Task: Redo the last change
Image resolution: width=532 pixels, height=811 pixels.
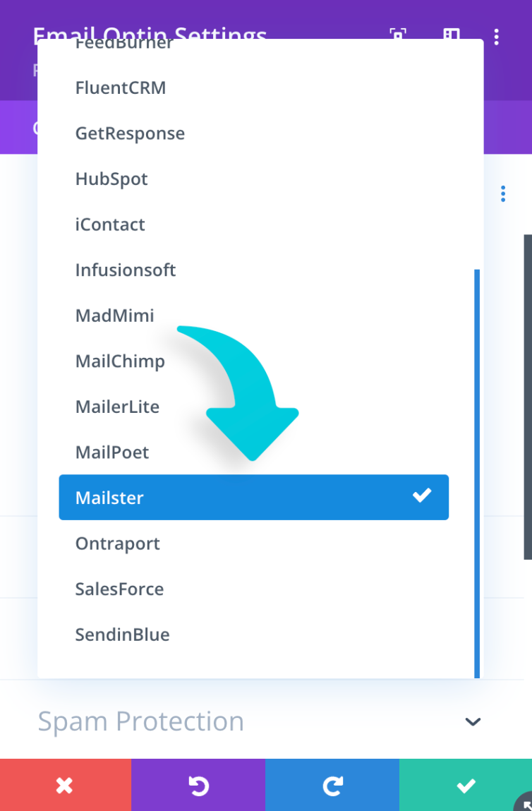Action: [x=332, y=784]
